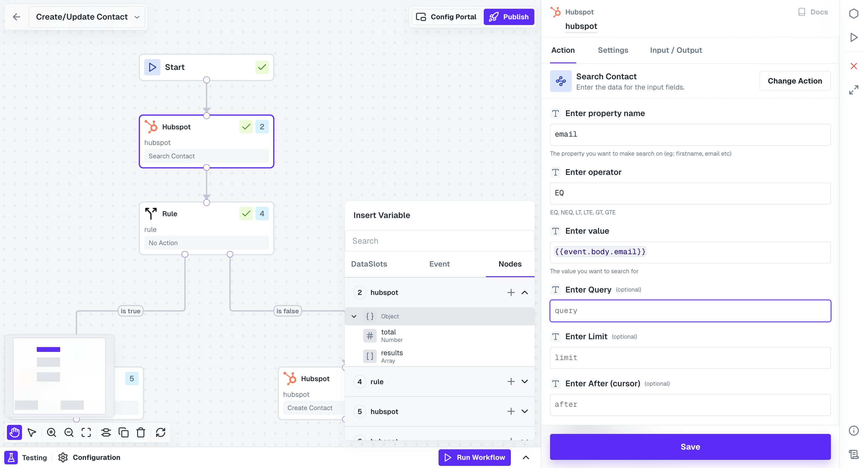The image size is (868, 468).
Task: Switch to the Settings tab
Action: 613,50
